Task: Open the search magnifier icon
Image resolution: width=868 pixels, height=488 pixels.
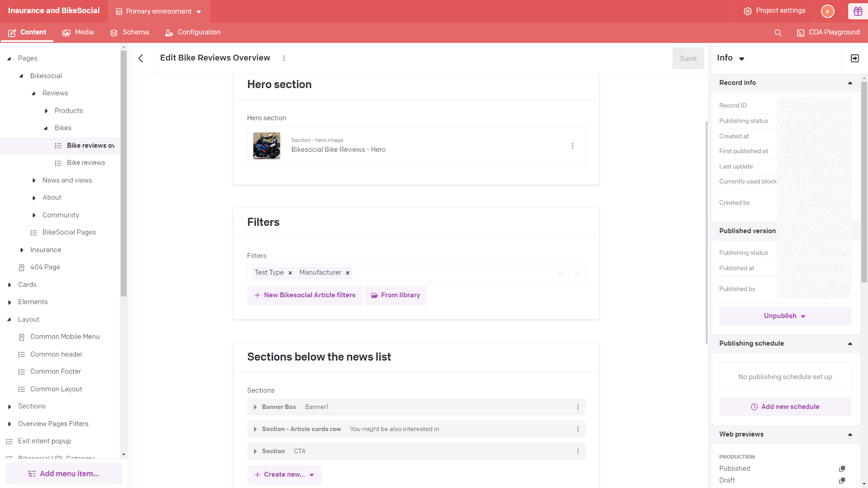Action: [778, 33]
